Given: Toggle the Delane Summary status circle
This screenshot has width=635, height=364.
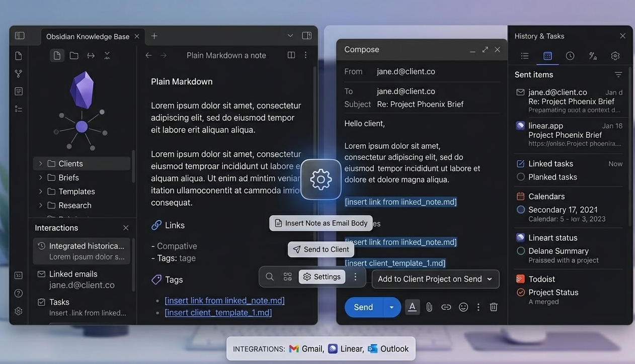Looking at the screenshot, I should (x=521, y=251).
